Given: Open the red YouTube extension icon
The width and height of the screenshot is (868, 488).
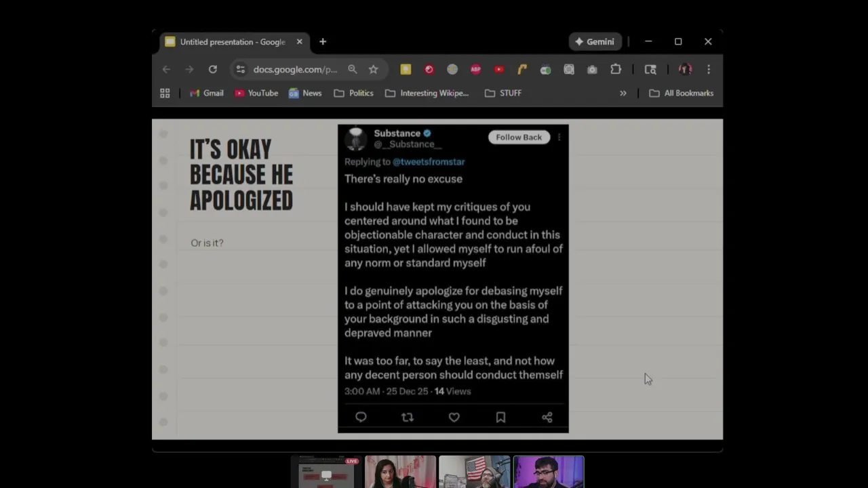Looking at the screenshot, I should point(499,69).
